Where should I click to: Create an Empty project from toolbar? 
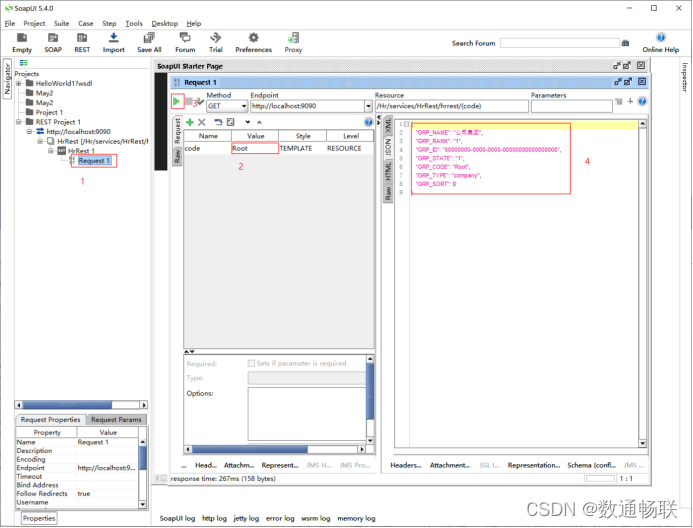(22, 43)
